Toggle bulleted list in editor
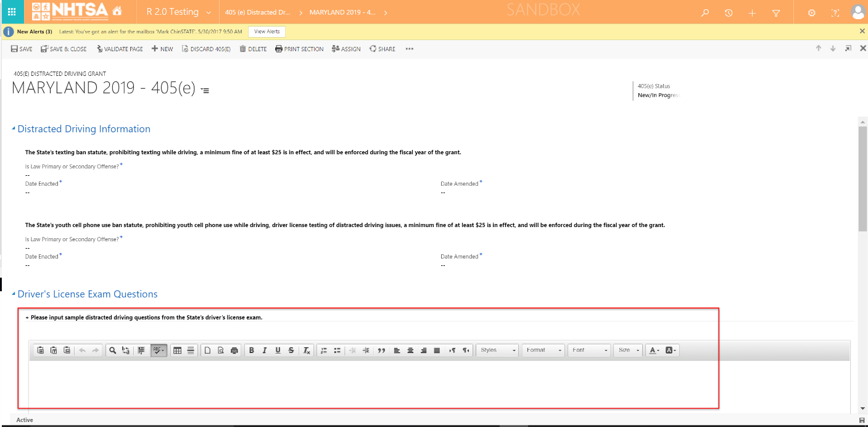The image size is (868, 427). [337, 350]
